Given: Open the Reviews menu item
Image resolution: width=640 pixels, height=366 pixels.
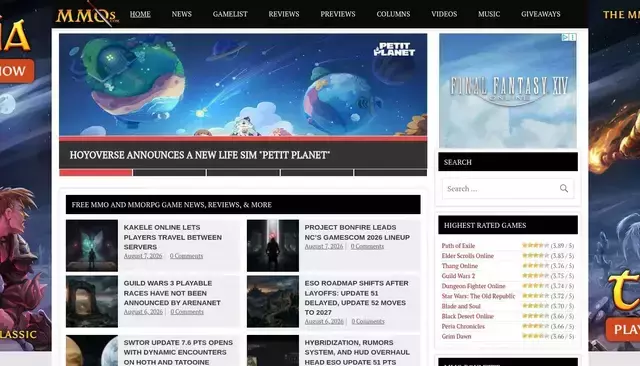Looking at the screenshot, I should click(284, 14).
